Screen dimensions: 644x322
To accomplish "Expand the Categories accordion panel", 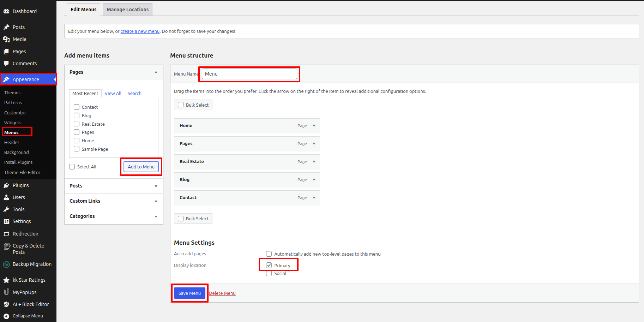I will (156, 216).
